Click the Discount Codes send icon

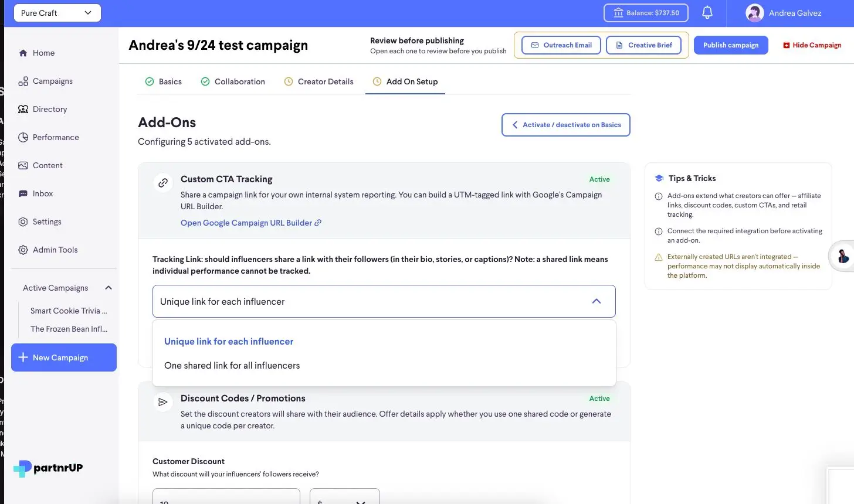click(x=163, y=401)
